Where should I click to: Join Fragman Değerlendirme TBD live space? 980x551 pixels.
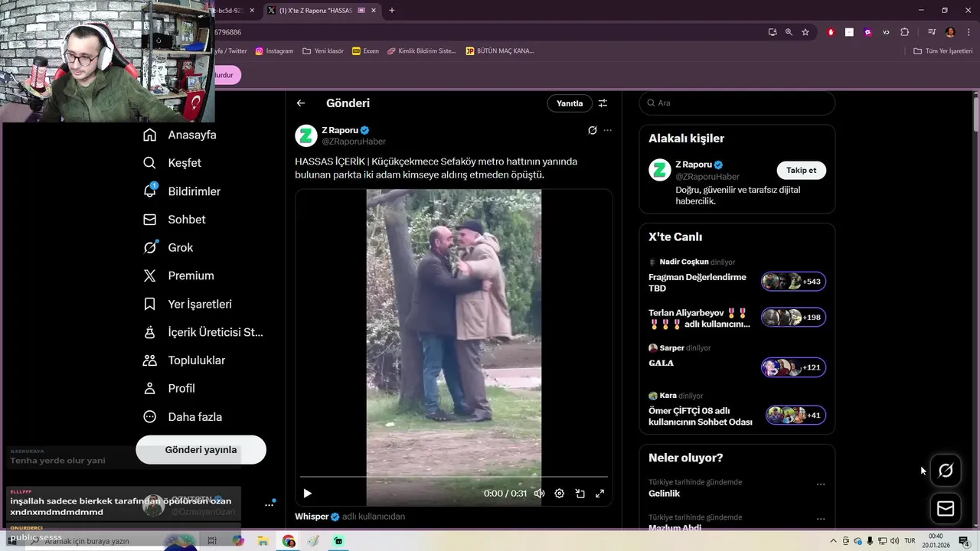click(697, 282)
